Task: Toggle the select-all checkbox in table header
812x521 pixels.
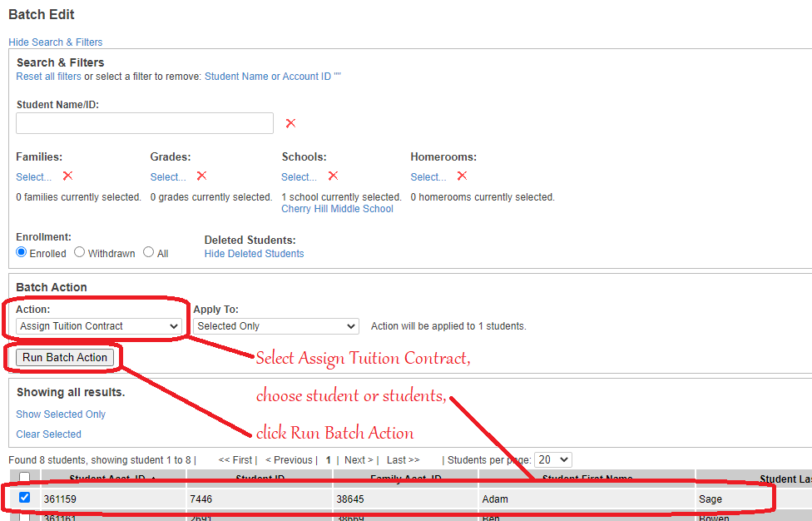Action: (x=24, y=478)
